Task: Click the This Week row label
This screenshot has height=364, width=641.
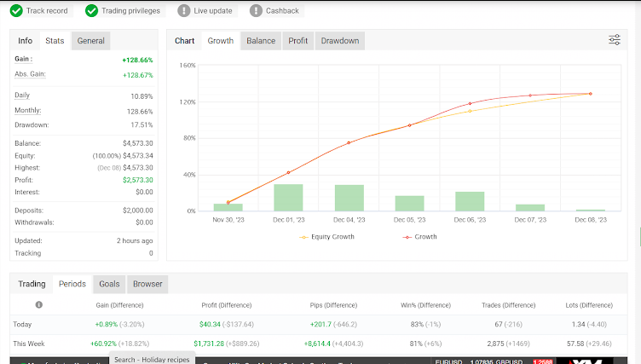Action: (x=29, y=344)
